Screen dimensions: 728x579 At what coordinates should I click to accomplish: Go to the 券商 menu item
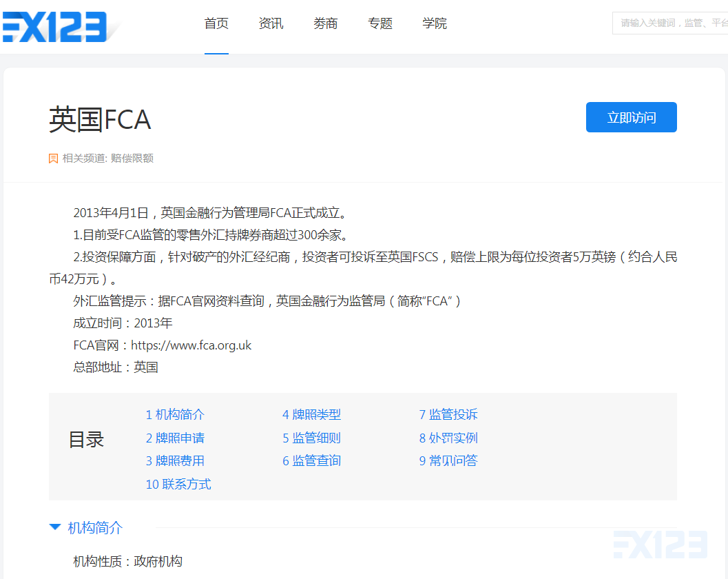point(326,23)
